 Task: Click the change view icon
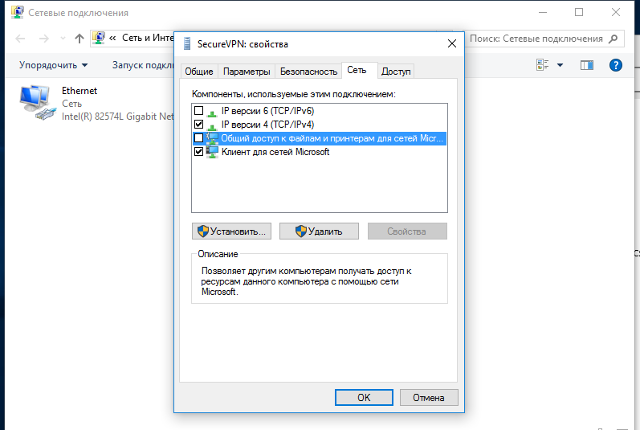(542, 64)
